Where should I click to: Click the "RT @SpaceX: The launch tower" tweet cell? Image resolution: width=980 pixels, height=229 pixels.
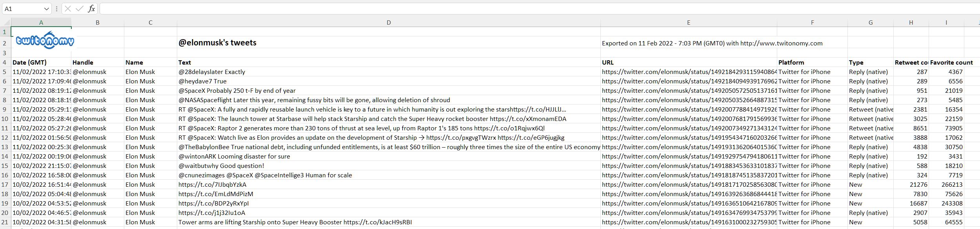point(389,119)
